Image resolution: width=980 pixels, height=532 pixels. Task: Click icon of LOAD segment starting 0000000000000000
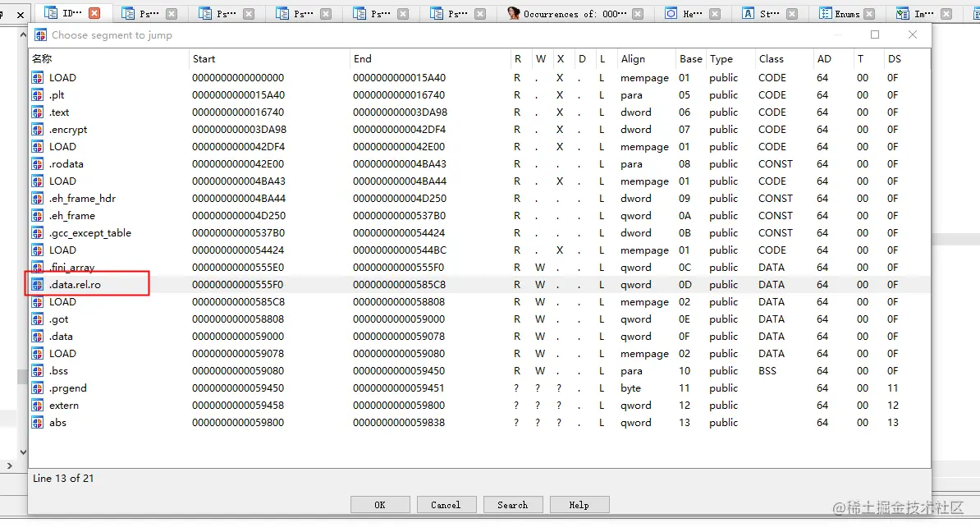click(38, 77)
